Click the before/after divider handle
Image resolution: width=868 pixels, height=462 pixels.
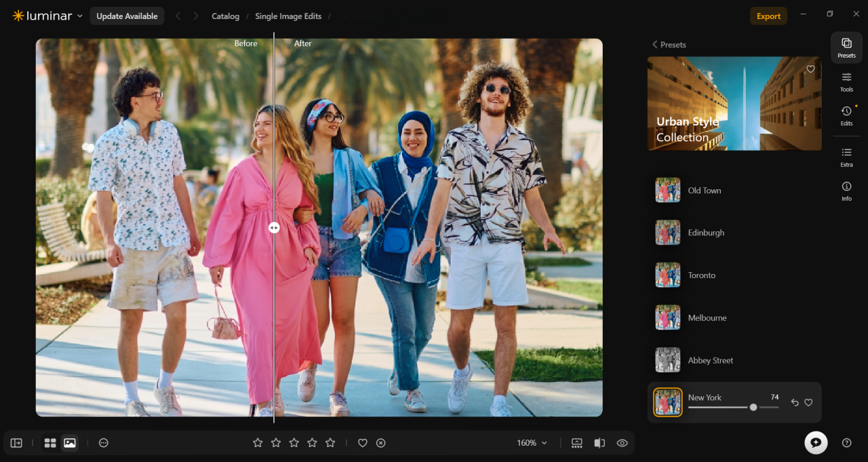tap(274, 228)
